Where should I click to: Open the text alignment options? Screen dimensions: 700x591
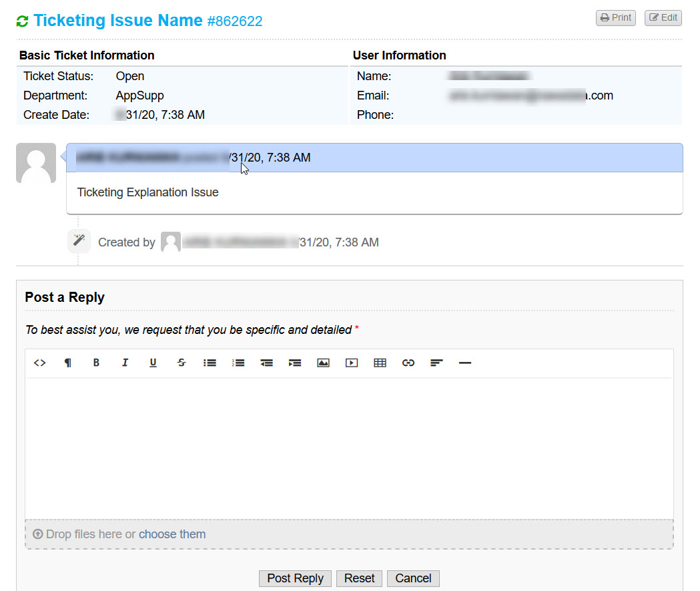pyautogui.click(x=436, y=363)
